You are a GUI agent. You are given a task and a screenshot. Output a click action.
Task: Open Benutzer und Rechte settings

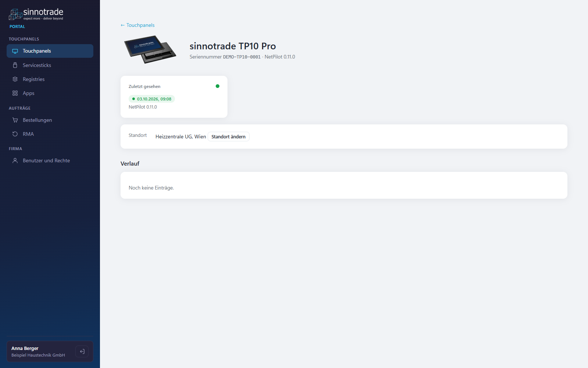(50, 160)
